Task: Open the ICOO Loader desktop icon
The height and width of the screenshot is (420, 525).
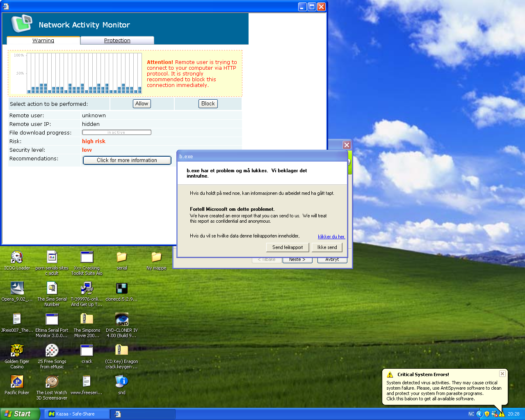Action: [x=17, y=260]
